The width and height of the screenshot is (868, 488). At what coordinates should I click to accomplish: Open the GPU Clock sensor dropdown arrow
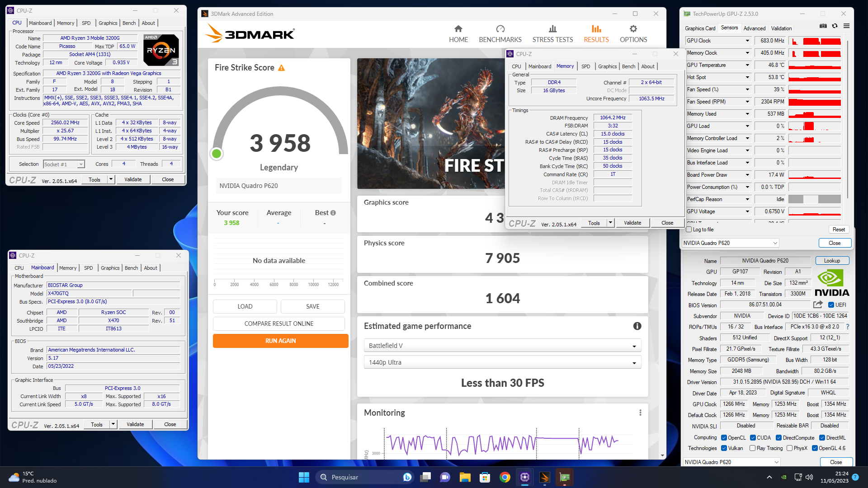[x=747, y=41]
